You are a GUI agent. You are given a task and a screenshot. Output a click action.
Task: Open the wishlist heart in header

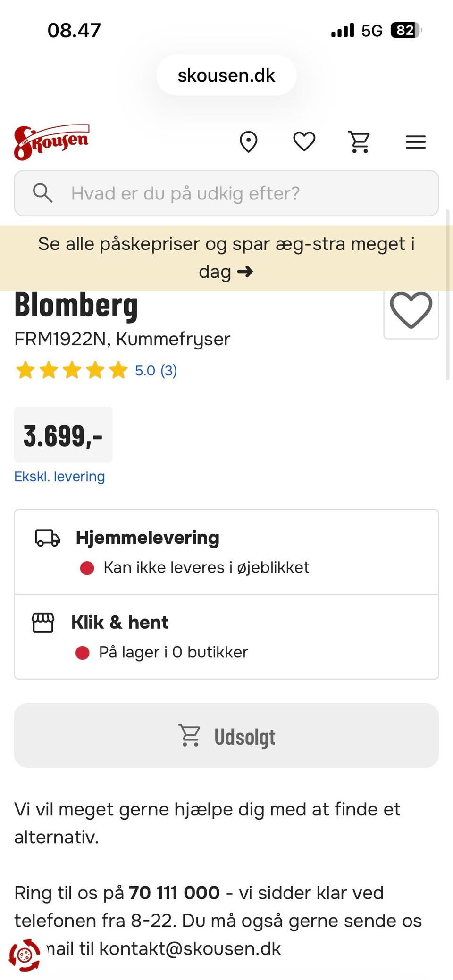coord(304,141)
